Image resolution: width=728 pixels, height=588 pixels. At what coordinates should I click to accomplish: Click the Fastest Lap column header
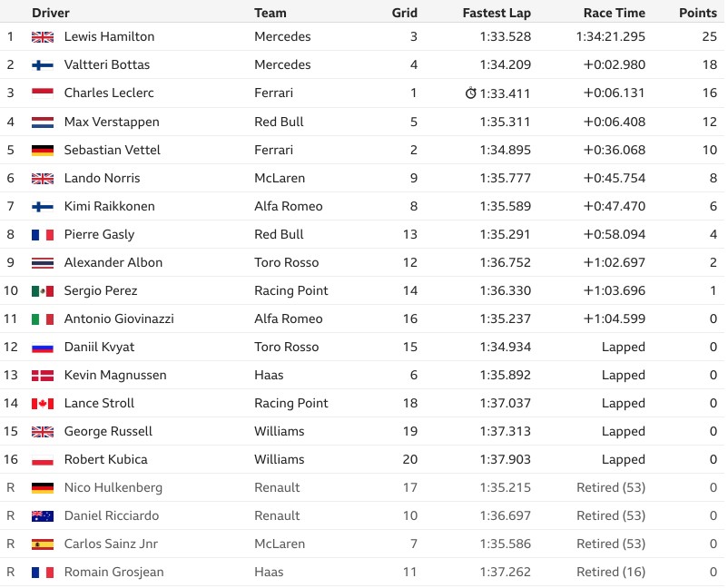[497, 13]
